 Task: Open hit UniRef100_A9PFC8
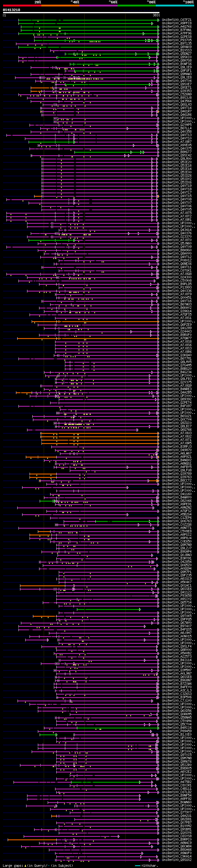coord(177,23)
